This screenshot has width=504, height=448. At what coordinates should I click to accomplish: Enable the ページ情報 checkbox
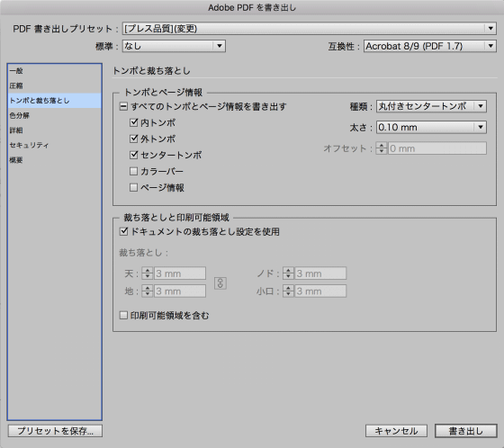(x=133, y=187)
